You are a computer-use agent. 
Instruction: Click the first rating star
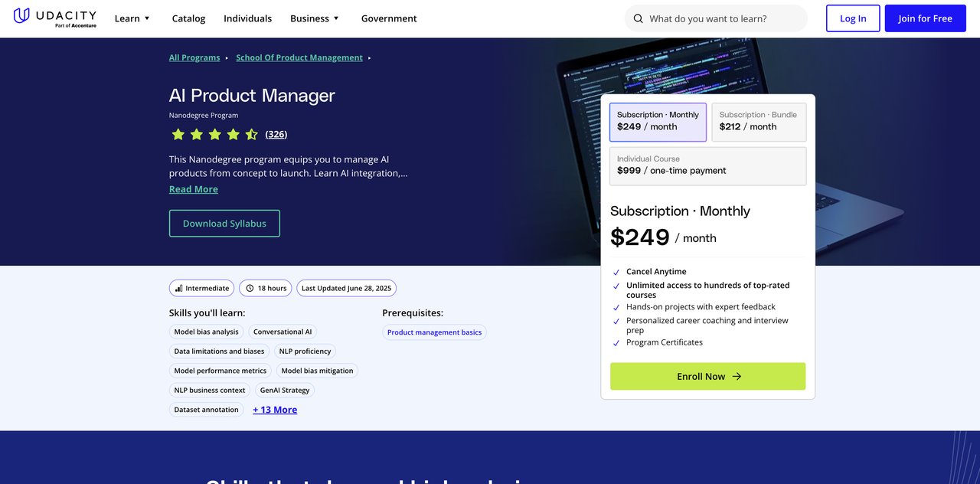[x=178, y=135]
